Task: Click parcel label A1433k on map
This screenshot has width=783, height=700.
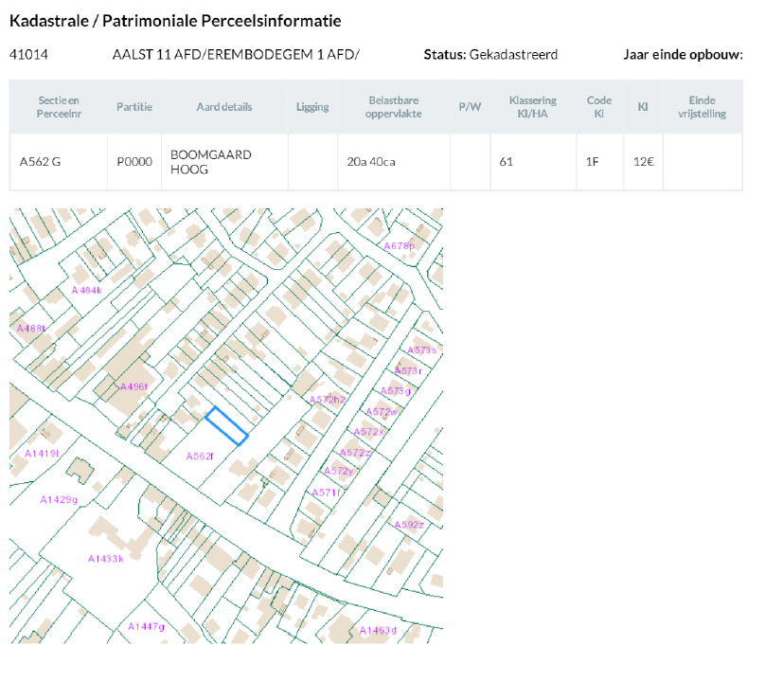Action: tap(106, 559)
